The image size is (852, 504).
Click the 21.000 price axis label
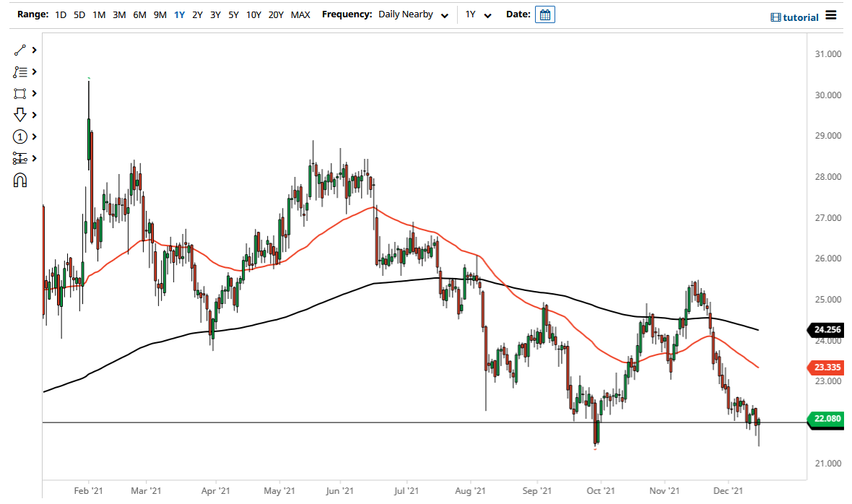[x=827, y=464]
